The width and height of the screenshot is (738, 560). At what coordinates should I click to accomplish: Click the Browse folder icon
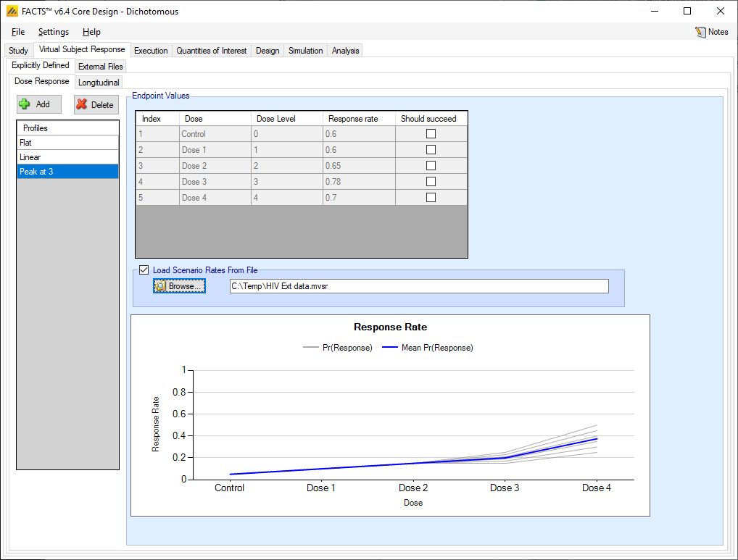161,286
